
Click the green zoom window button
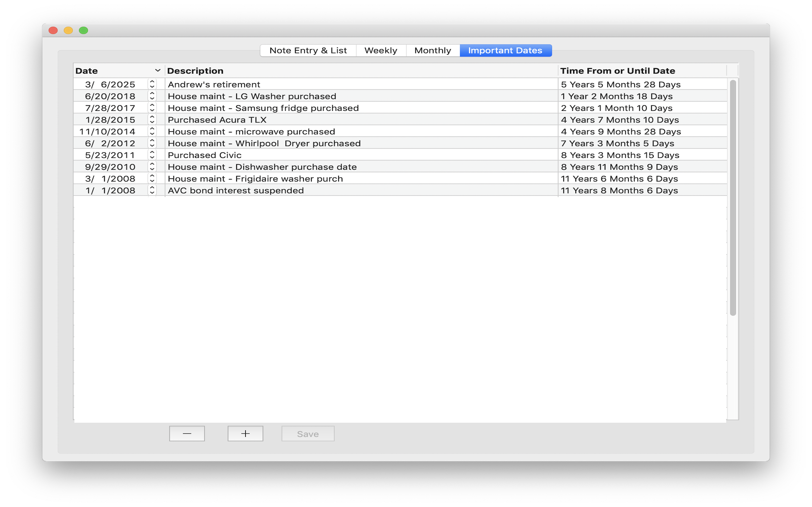(83, 30)
